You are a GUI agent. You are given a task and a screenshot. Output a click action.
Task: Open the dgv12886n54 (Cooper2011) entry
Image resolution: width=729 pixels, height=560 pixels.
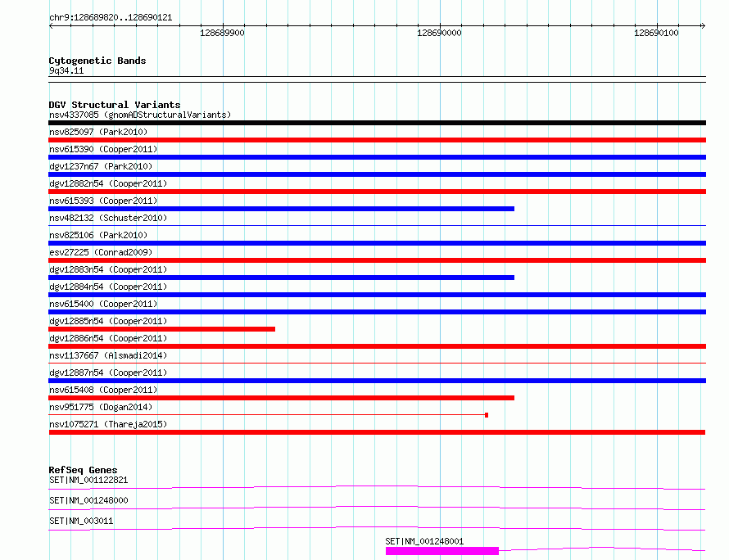point(108,338)
